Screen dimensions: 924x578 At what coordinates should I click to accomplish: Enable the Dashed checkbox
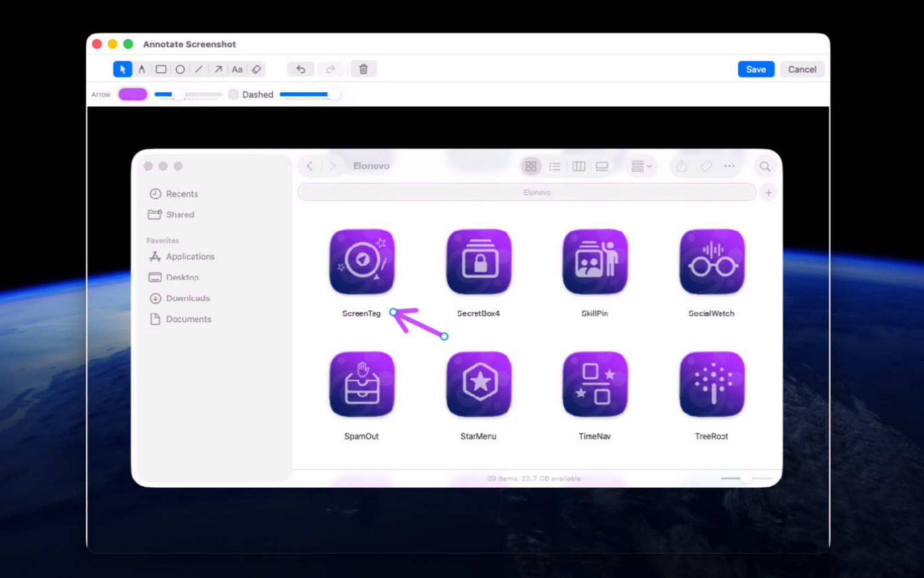[x=233, y=94]
